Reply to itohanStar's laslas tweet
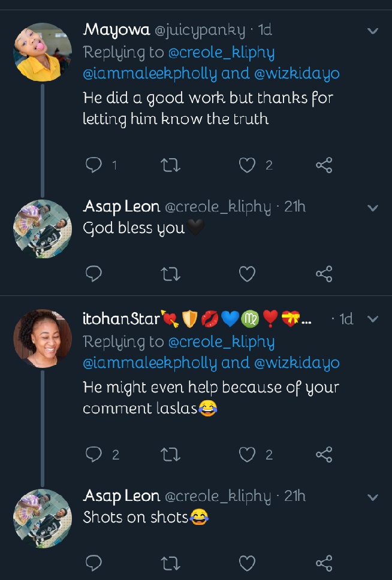Viewport: 392px width, 580px height. 93,455
